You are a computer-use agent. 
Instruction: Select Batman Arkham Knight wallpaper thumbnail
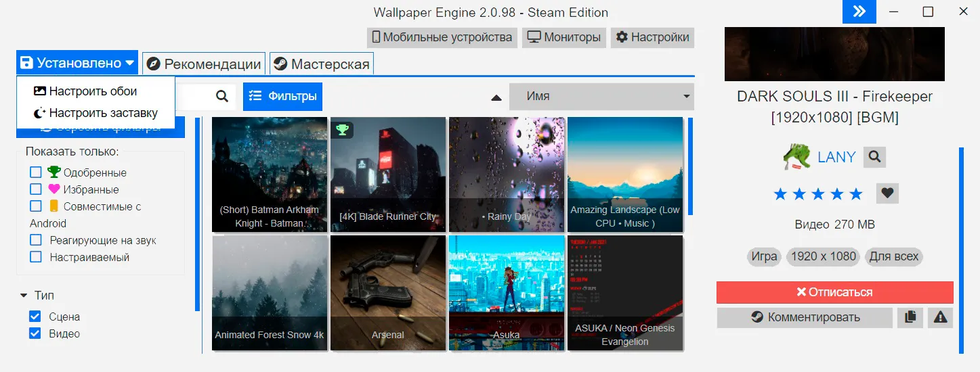coord(270,175)
